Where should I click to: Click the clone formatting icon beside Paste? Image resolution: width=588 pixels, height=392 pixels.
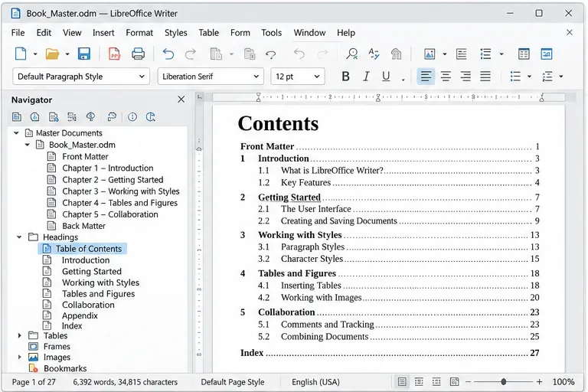[271, 55]
